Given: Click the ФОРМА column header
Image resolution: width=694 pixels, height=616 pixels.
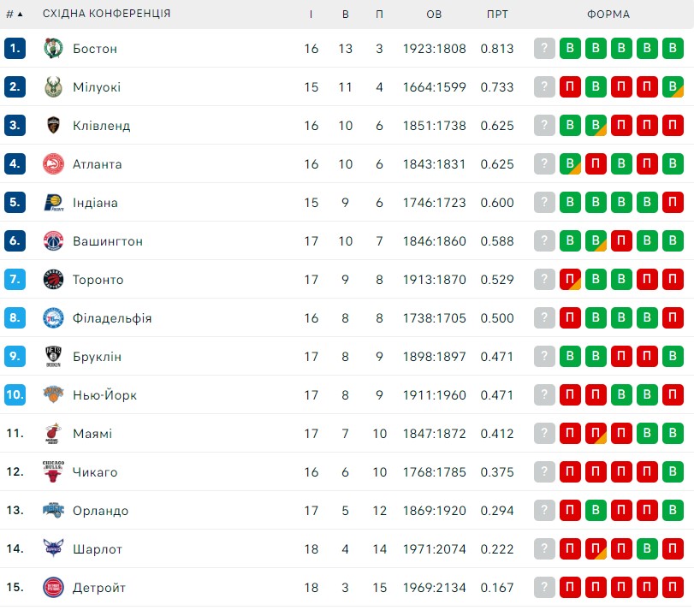Looking at the screenshot, I should pyautogui.click(x=608, y=15).
